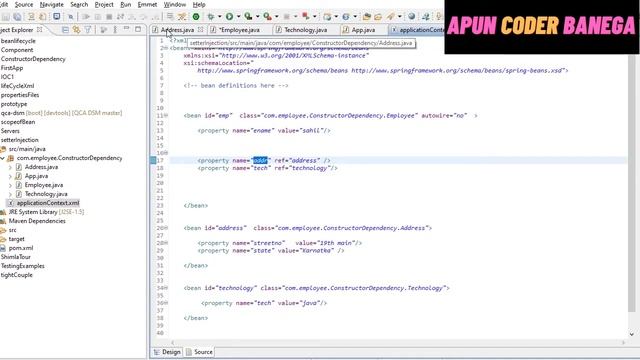Click the green circular relaunch icon
The width and height of the screenshot is (640, 360).
coord(196,17)
